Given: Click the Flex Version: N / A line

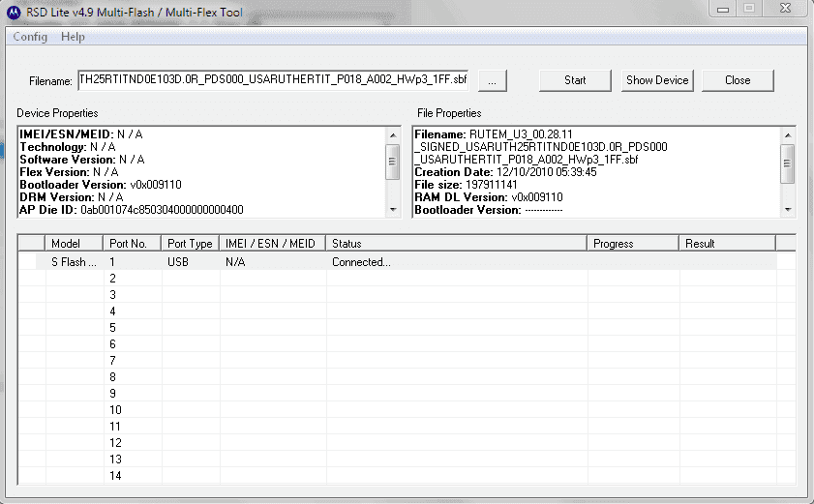Looking at the screenshot, I should (x=69, y=172).
